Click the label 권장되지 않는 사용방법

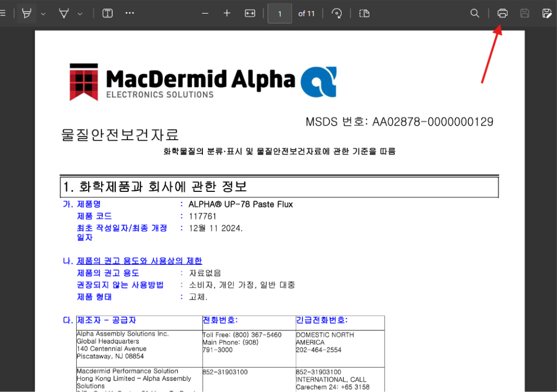(x=120, y=285)
